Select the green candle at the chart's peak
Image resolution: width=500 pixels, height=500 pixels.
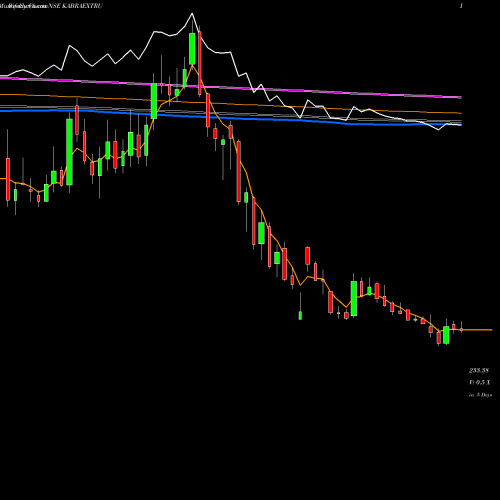pos(192,49)
